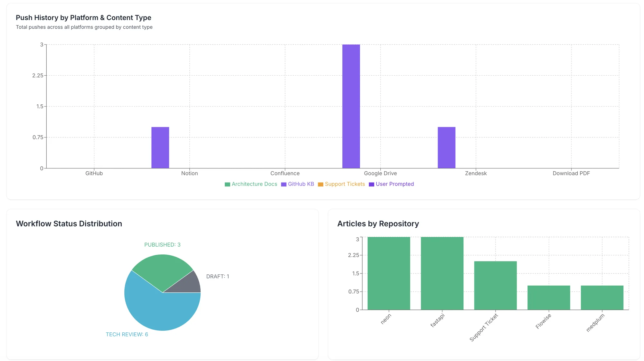Screen dimensions: 644x361
Task: Click the 2.25 tick on Push History axis
Action: point(38,75)
